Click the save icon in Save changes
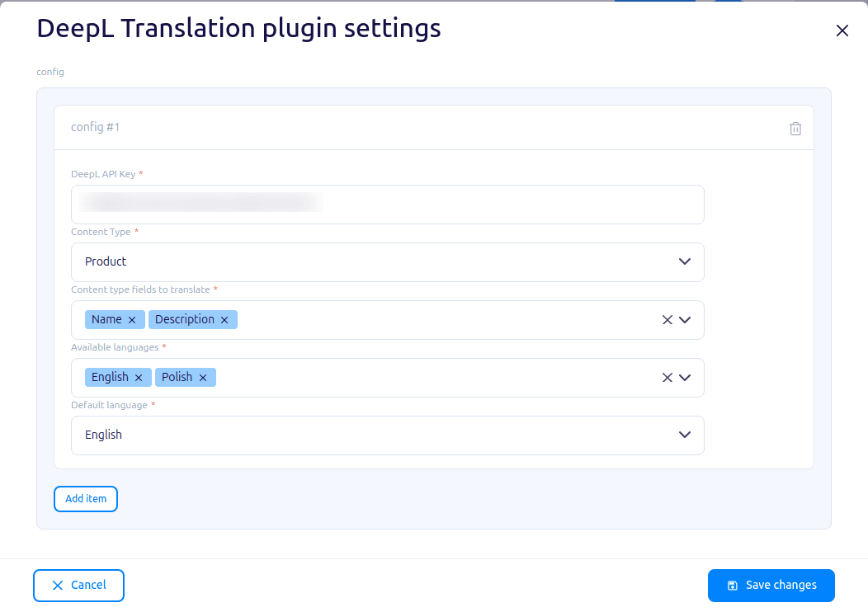This screenshot has width=868, height=612. [733, 586]
